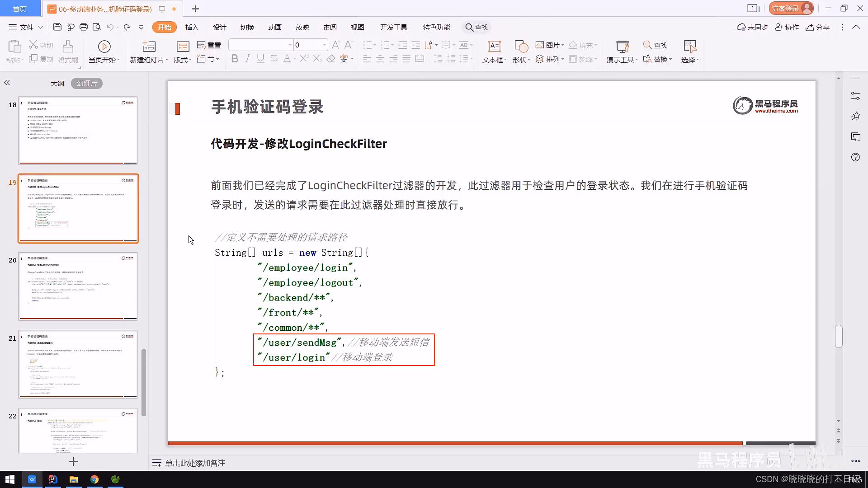Open File Explorer from the taskbar
The height and width of the screenshot is (488, 868).
pos(74,479)
